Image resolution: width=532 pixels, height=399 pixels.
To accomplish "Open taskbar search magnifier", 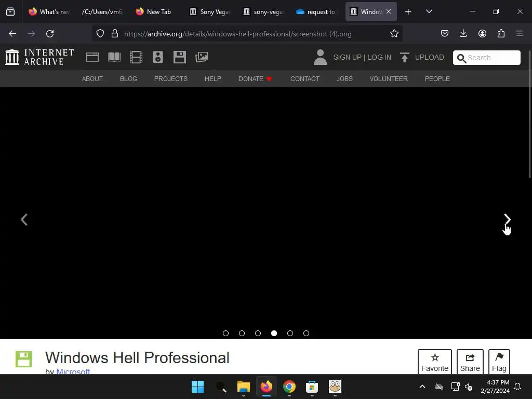I will coord(221,387).
